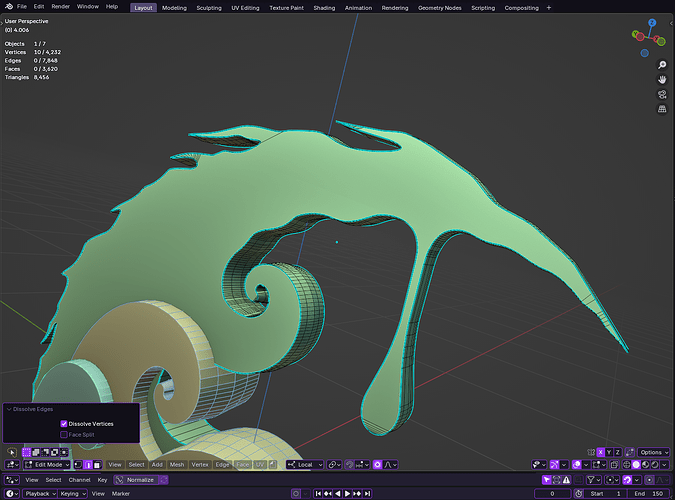Viewport: 675px width, 500px height.
Task: Toggle auto keying record button
Action: 296,494
